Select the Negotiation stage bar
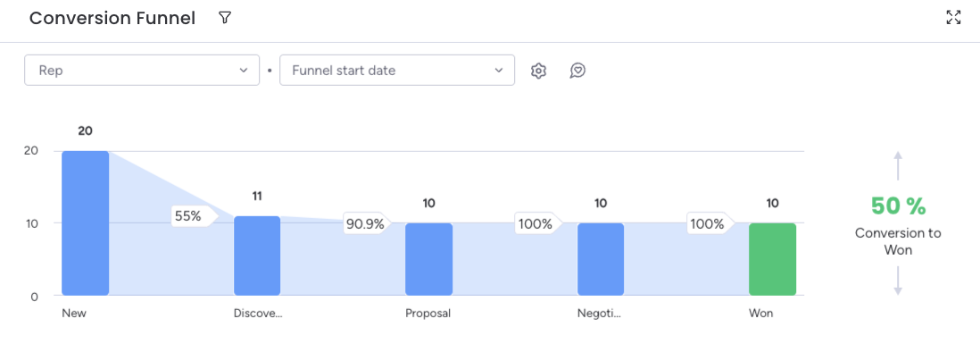The width and height of the screenshot is (980, 344). pos(601,259)
